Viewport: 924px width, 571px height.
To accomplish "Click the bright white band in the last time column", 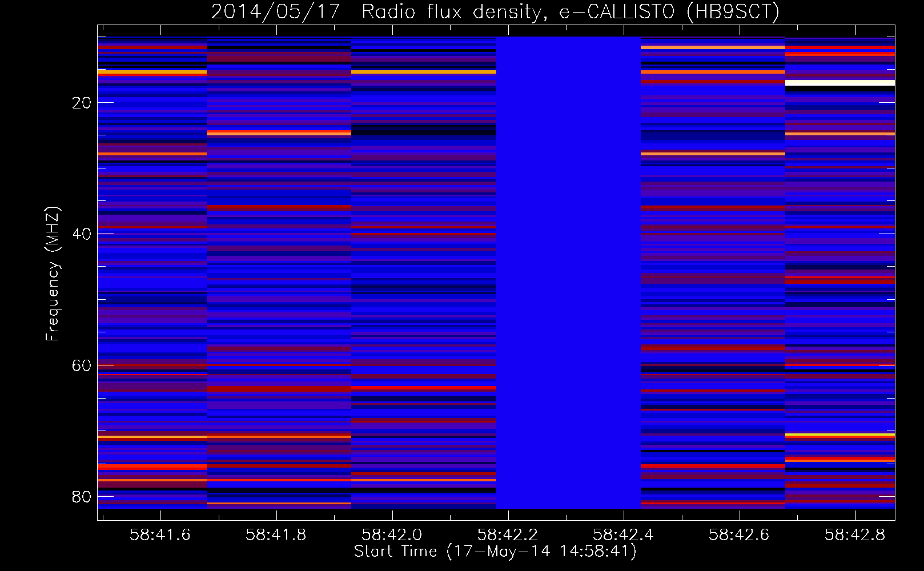I will click(840, 83).
